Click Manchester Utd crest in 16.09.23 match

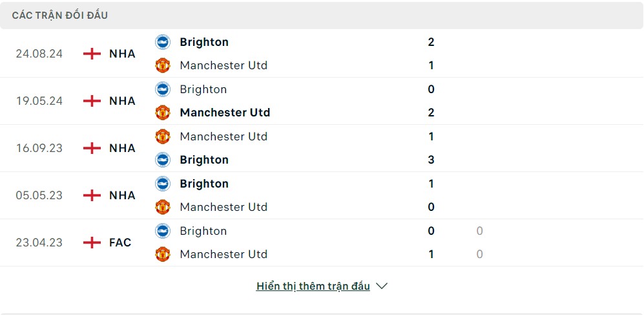point(163,136)
